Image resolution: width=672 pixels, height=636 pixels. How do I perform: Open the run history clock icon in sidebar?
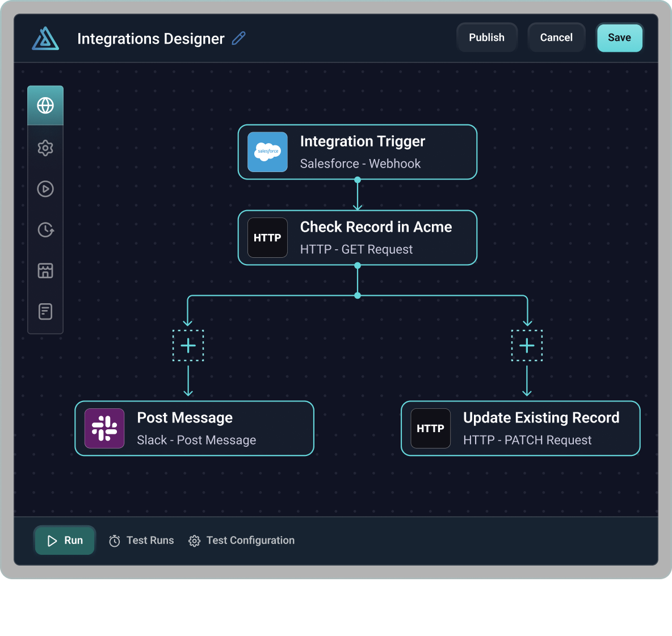pos(45,230)
